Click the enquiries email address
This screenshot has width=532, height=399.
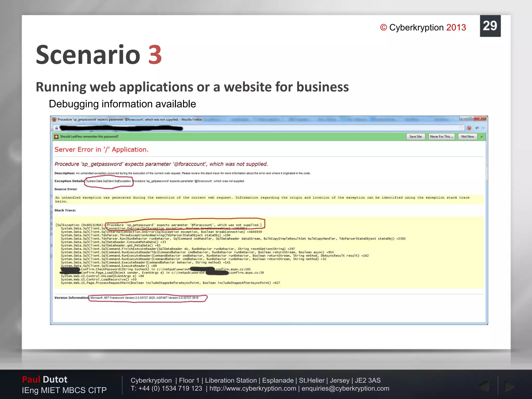coord(345,388)
